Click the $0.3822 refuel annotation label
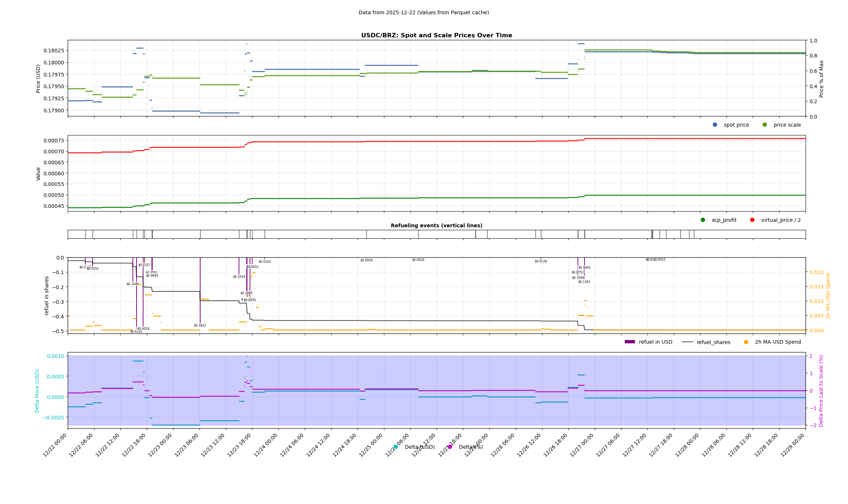The height and width of the screenshot is (504, 848). [x=200, y=325]
